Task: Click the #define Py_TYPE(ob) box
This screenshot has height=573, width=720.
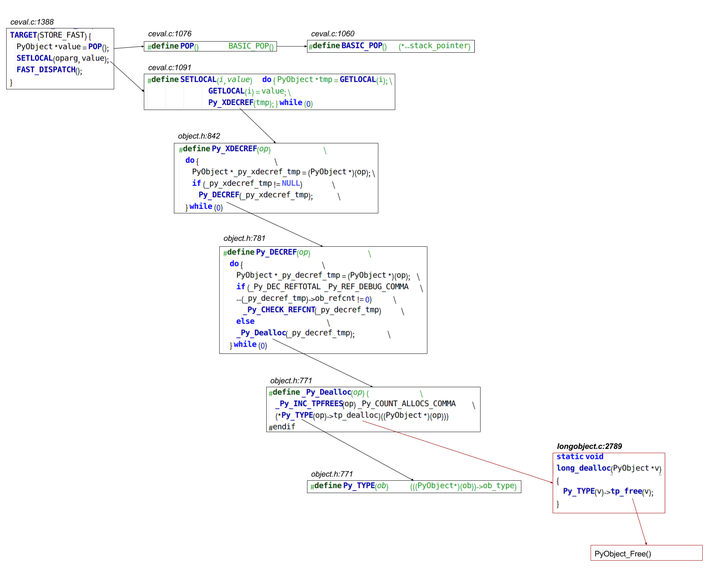Action: point(414,487)
